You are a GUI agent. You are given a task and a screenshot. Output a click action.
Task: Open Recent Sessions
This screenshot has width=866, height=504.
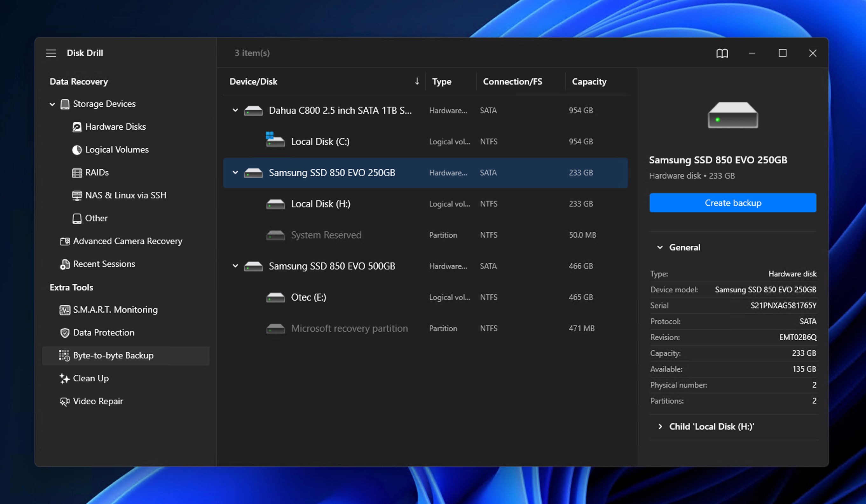pos(104,264)
